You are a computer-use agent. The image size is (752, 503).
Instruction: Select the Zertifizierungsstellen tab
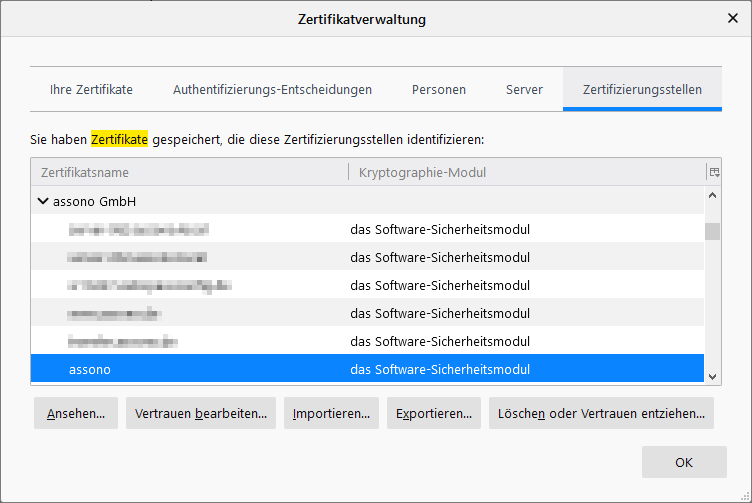642,90
